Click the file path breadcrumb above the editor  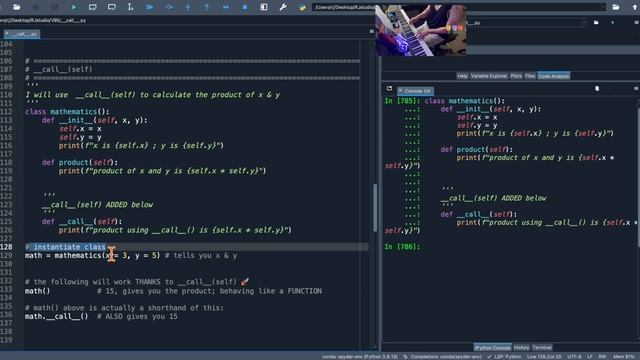click(43, 20)
